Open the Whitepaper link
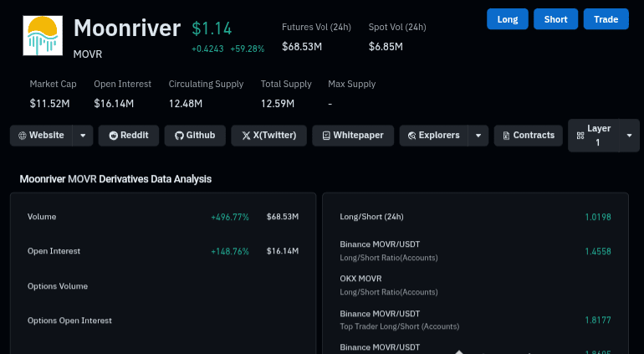The width and height of the screenshot is (644, 354). (353, 136)
